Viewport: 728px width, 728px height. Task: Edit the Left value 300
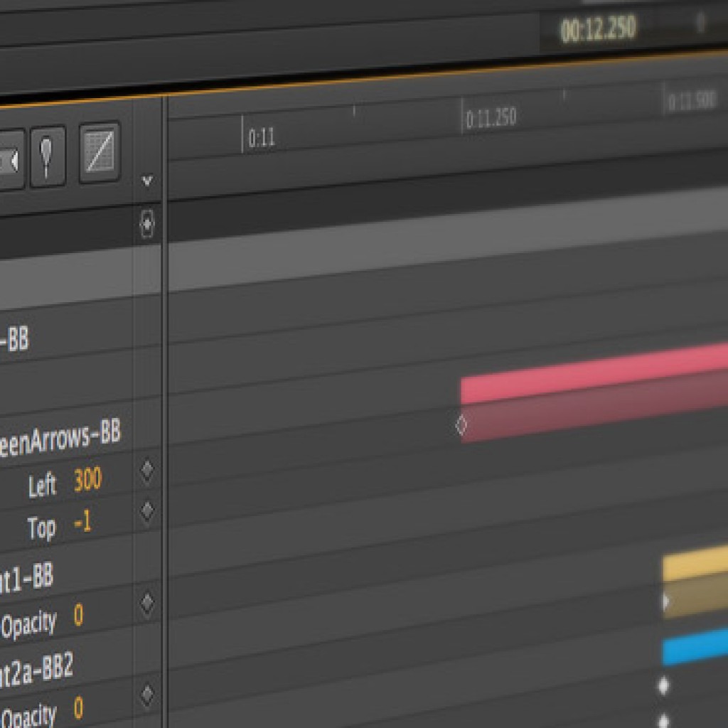coord(87,481)
